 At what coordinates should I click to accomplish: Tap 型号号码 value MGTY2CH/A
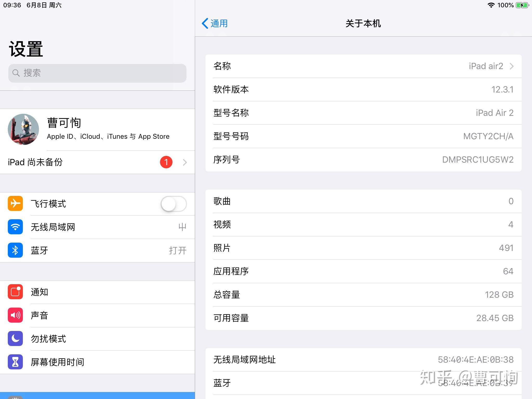(x=488, y=136)
